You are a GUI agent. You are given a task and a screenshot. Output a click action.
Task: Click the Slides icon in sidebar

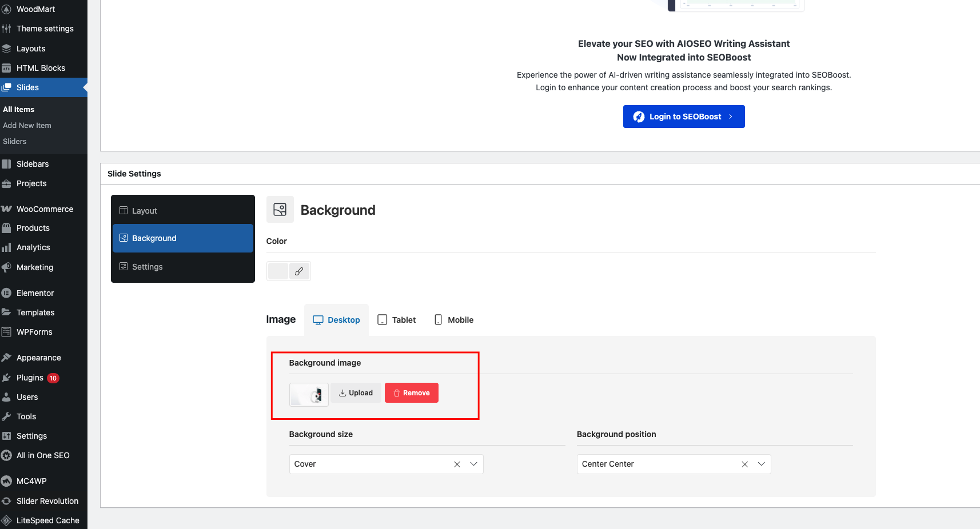point(6,87)
